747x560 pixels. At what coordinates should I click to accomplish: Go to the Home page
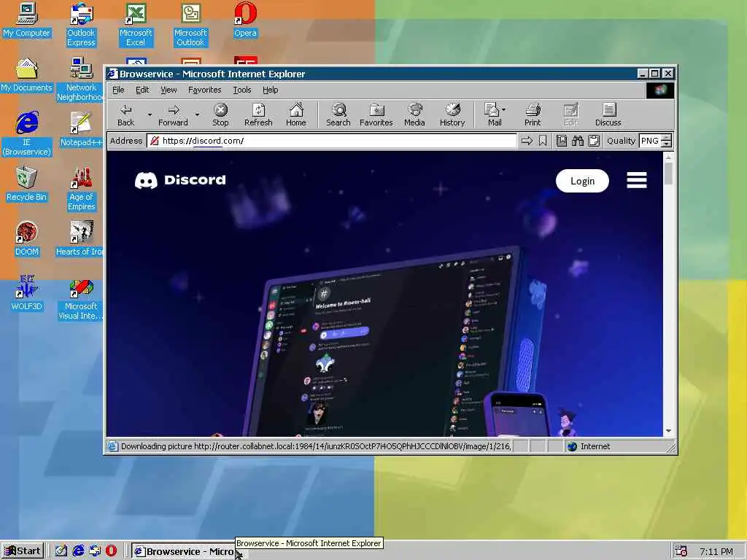pyautogui.click(x=296, y=114)
